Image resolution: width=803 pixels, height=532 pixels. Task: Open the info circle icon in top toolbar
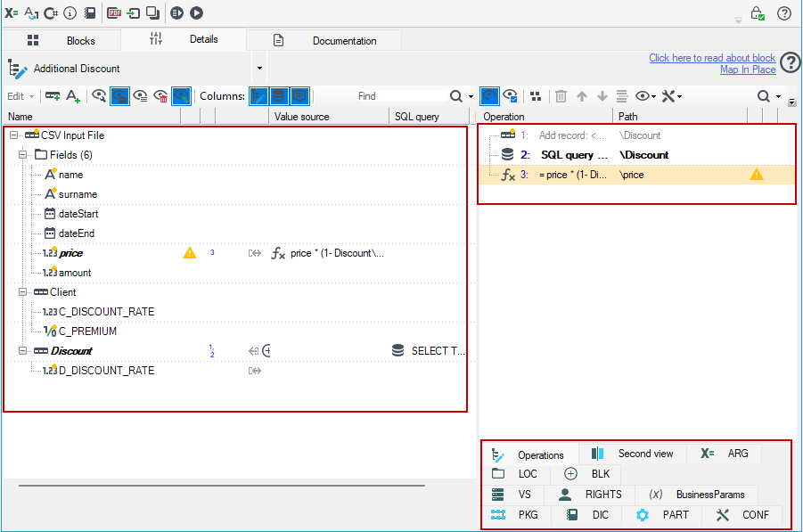[70, 12]
